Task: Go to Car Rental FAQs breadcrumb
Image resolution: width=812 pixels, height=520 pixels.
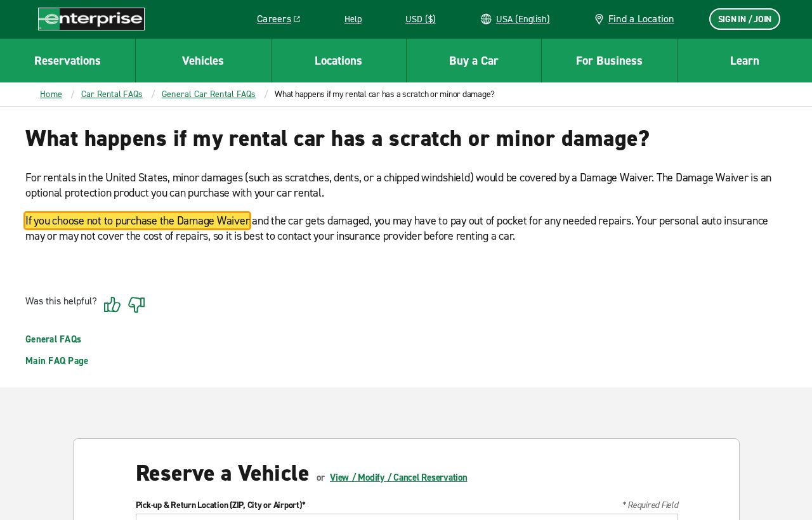Action: 112,94
